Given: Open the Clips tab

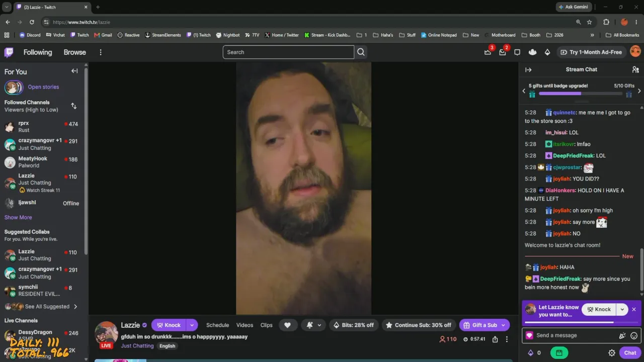Looking at the screenshot, I should click(267, 325).
